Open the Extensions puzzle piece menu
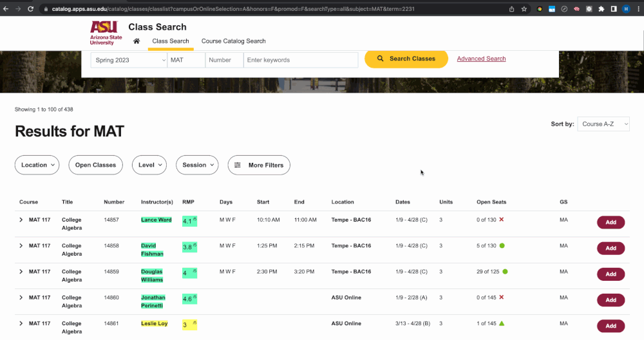 pos(601,9)
